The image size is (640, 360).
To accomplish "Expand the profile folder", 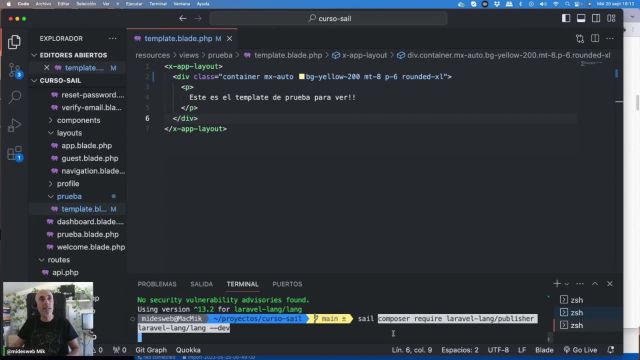I will pos(67,184).
